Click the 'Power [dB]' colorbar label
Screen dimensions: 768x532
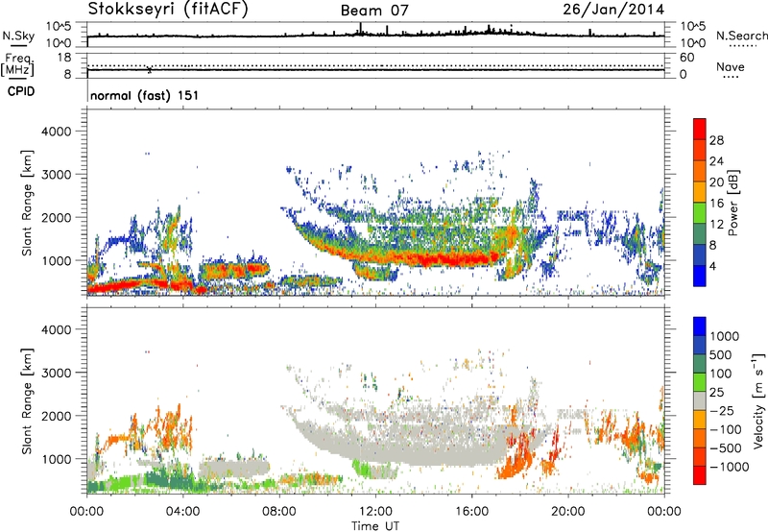[x=732, y=203]
